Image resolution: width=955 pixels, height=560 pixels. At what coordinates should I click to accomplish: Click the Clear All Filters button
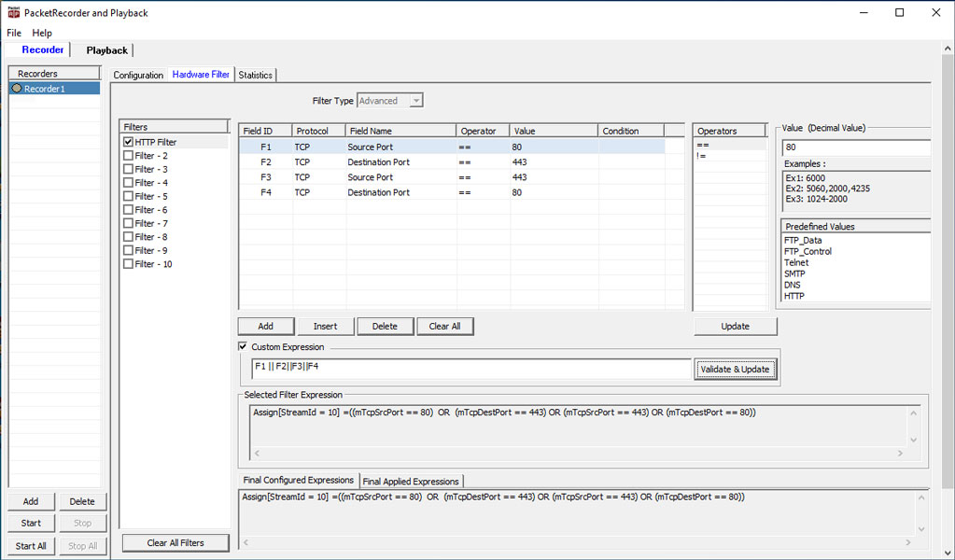tap(176, 543)
